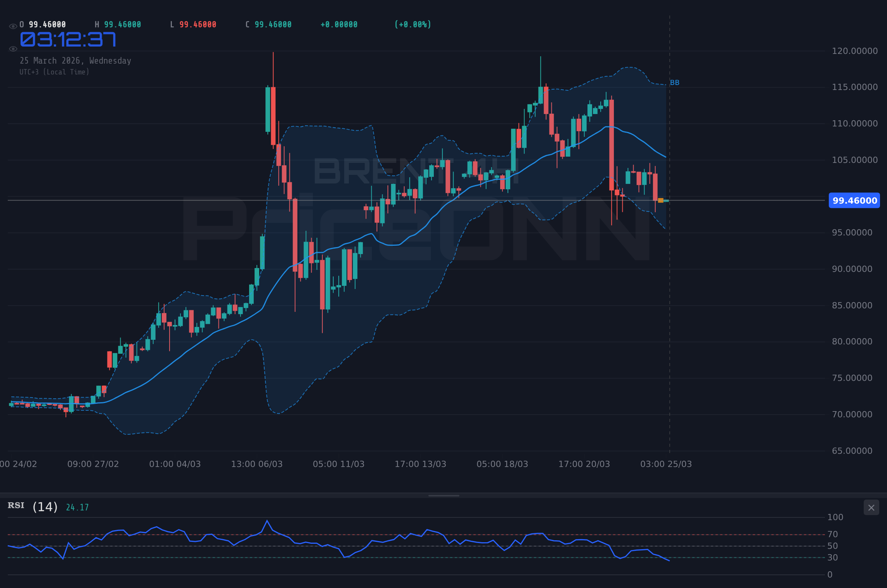Close the RSI indicator panel
Image resolution: width=887 pixels, height=588 pixels.
click(x=871, y=507)
